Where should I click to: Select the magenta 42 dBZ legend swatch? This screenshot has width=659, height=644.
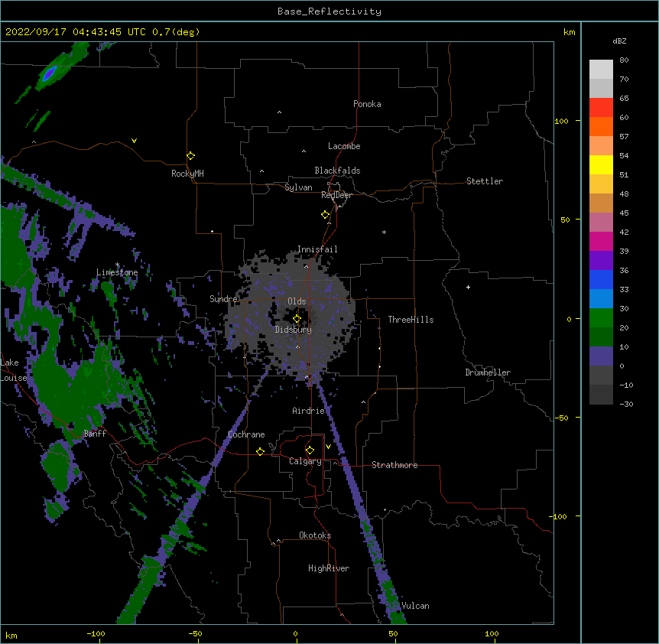[601, 241]
